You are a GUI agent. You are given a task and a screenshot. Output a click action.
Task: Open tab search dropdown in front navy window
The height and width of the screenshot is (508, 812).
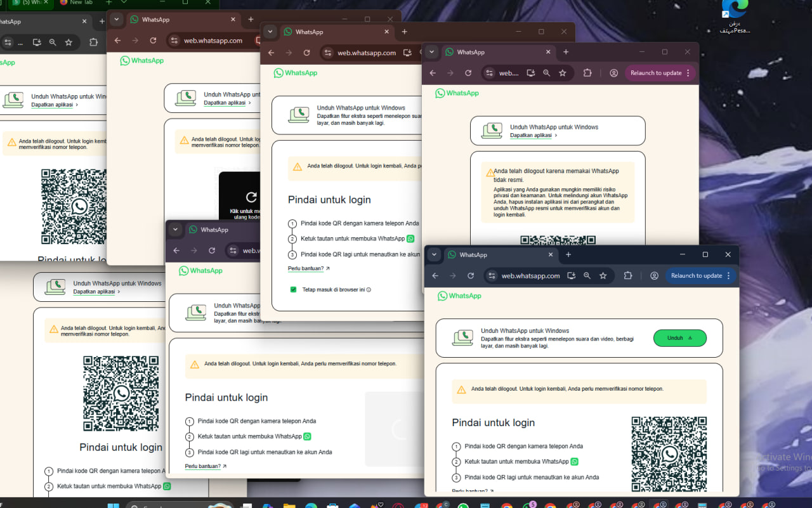click(435, 254)
